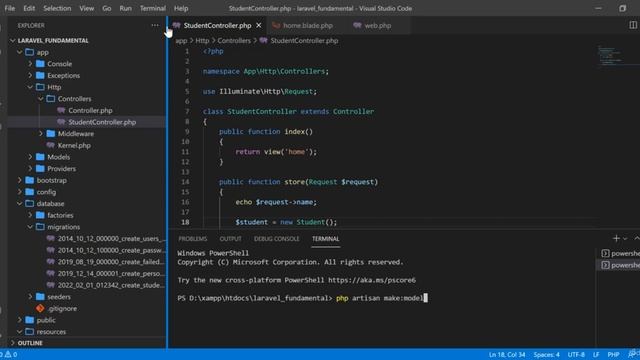Open the Edit menu
Viewport: 640px width, 360px height.
click(29, 8)
